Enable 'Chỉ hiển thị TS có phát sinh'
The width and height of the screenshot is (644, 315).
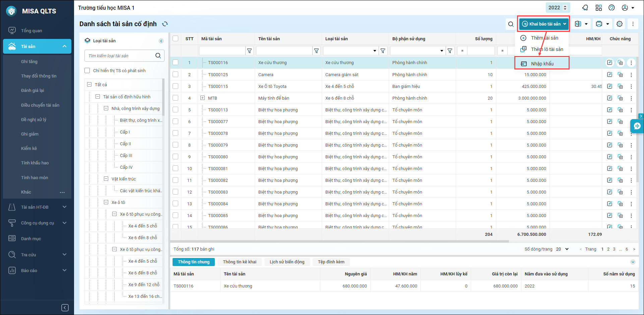pyautogui.click(x=87, y=70)
